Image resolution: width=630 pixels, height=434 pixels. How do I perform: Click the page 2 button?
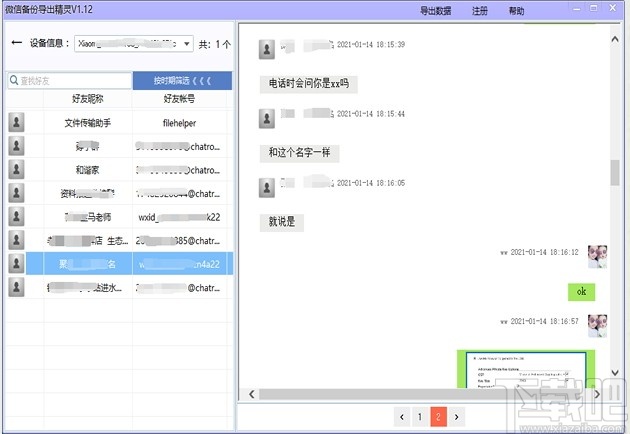438,417
